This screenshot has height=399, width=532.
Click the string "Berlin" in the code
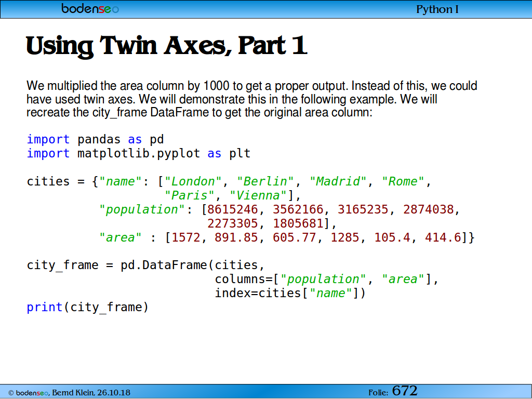click(x=265, y=181)
